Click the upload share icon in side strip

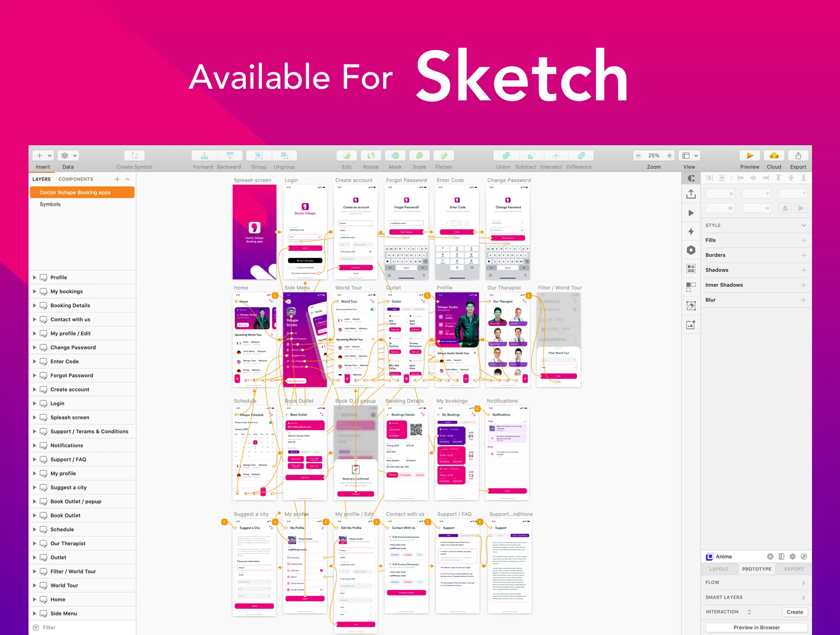[x=691, y=194]
